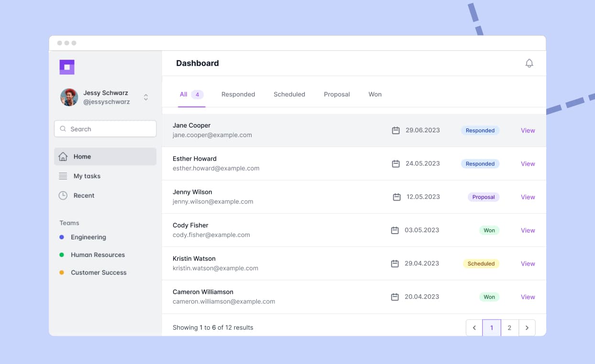Screen dimensions: 595x364
Task: Click the search magnifier icon
Action: 63,129
